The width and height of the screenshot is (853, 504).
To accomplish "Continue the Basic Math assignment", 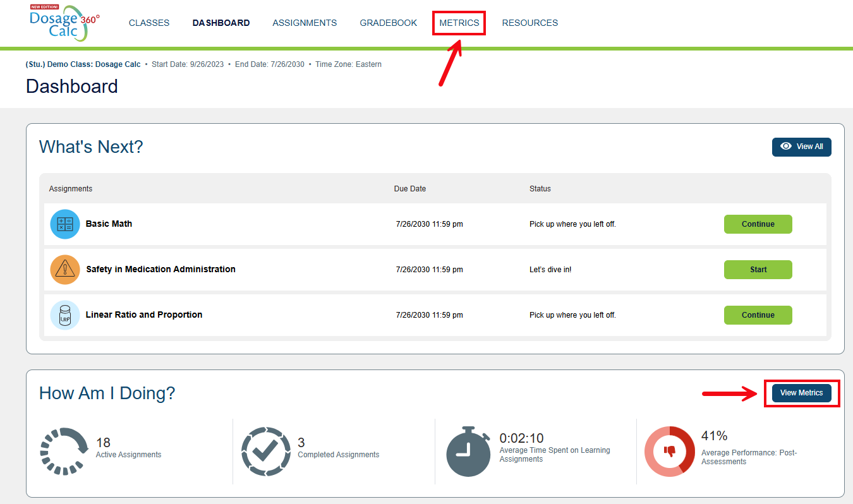I will [758, 224].
